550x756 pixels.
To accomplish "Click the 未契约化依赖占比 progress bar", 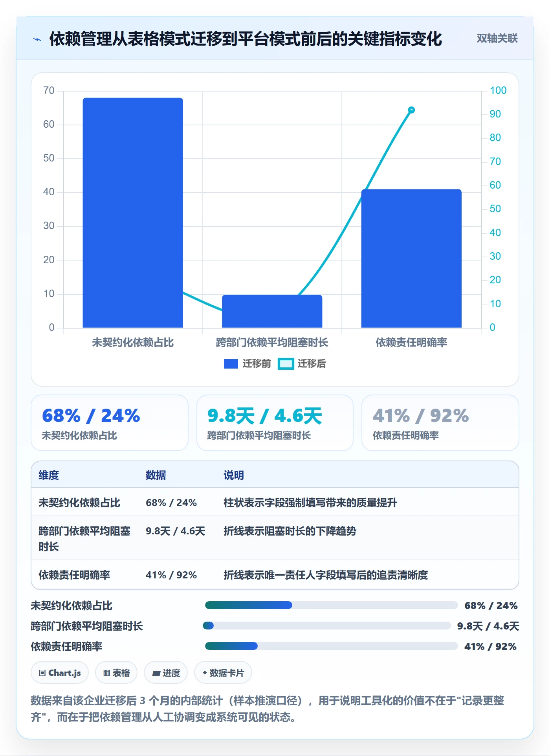I will pyautogui.click(x=331, y=605).
